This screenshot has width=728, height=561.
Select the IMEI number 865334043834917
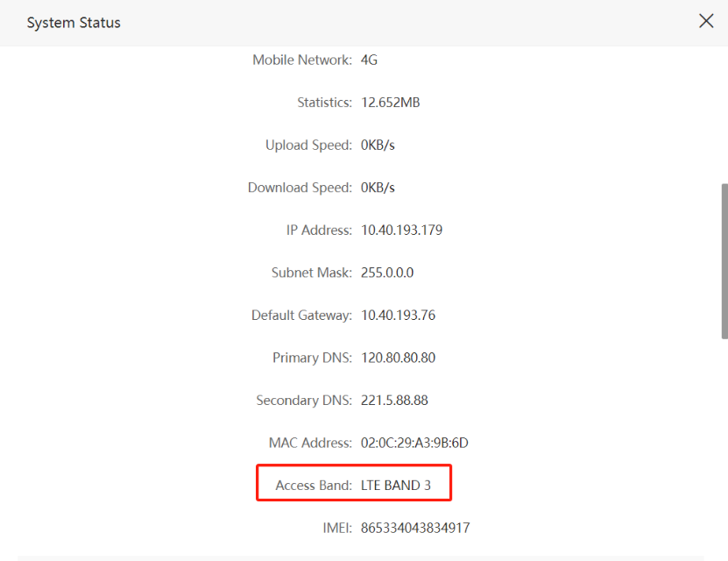click(415, 528)
